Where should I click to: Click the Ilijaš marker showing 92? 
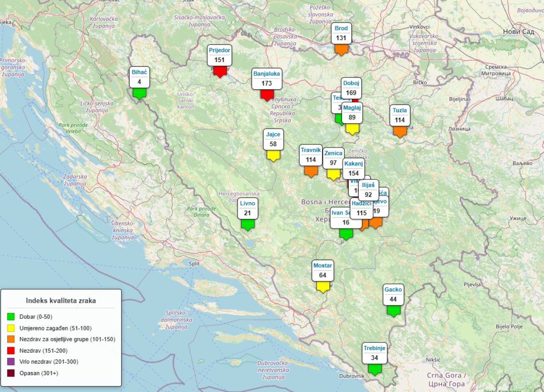(x=368, y=190)
